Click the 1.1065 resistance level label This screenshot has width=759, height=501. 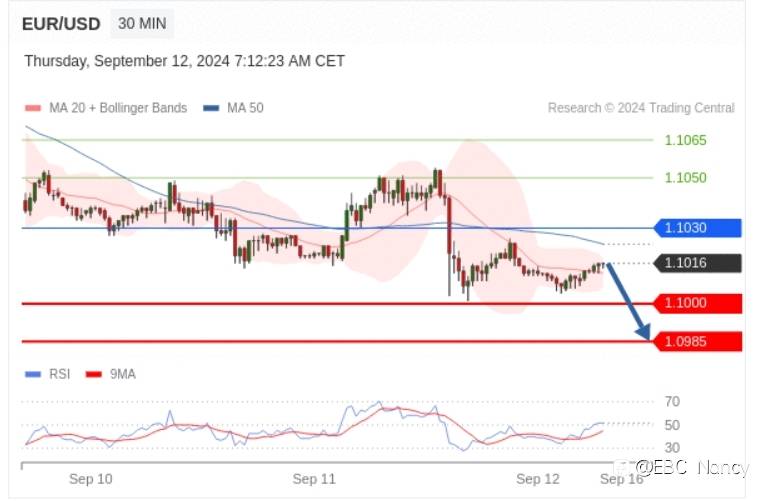tap(685, 140)
